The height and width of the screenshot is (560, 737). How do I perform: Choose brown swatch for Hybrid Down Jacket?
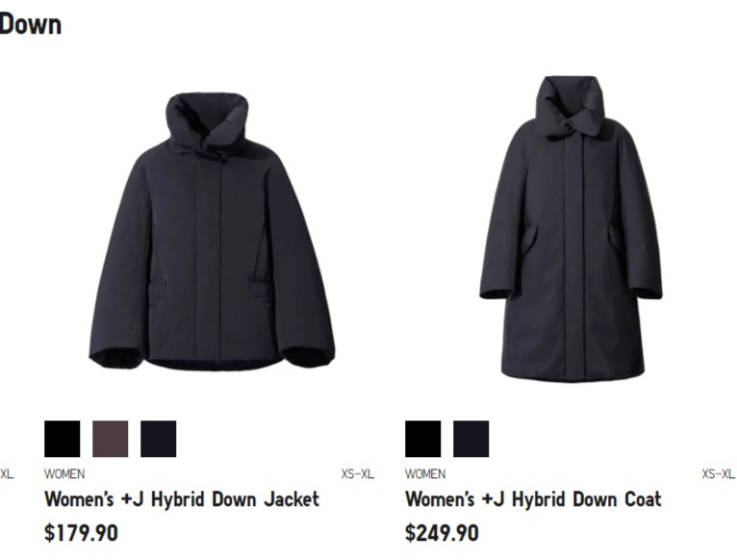click(110, 439)
